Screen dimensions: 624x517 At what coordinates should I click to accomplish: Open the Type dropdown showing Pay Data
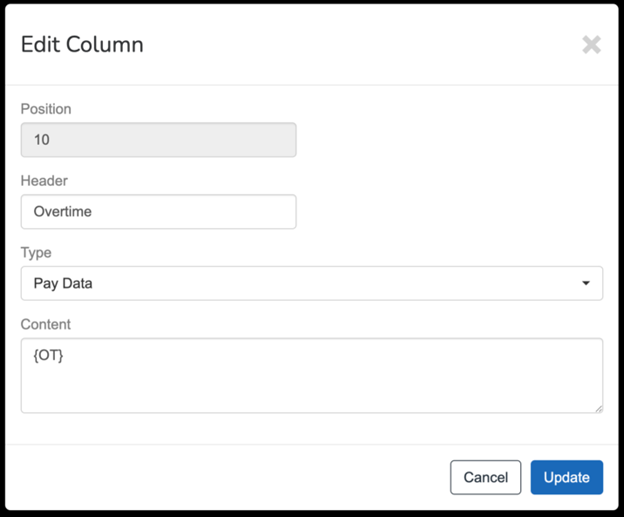click(x=312, y=283)
